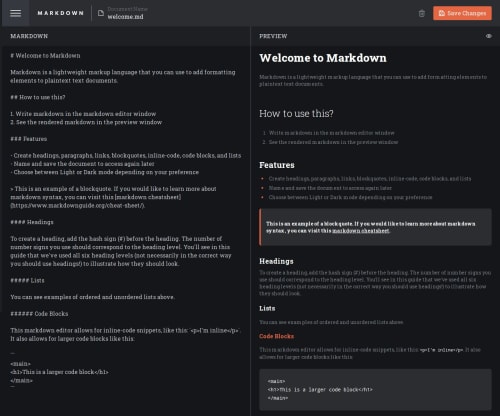This screenshot has height=416, width=500.
Task: Click 'Welcome to Markdown' preview heading
Action: pos(323,58)
